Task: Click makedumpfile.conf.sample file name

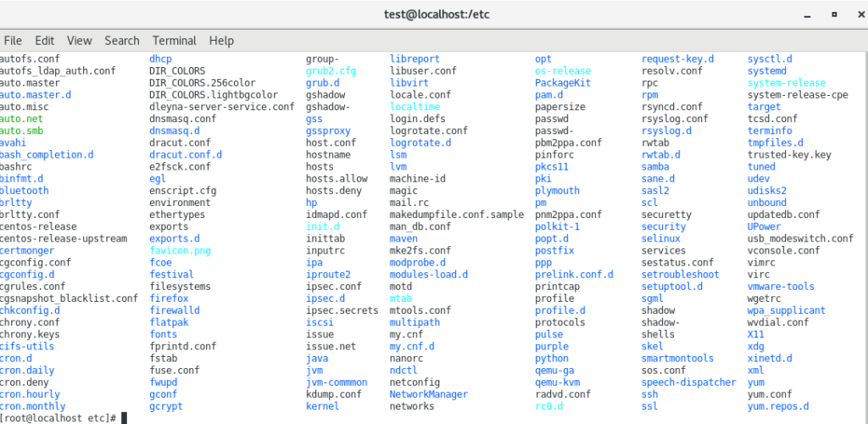Action: point(457,215)
